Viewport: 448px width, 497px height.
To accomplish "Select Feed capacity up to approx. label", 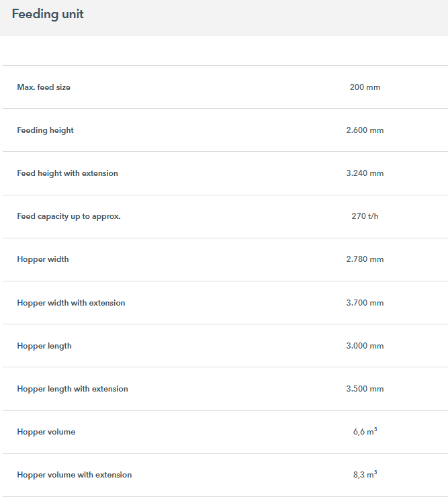I will coord(69,216).
